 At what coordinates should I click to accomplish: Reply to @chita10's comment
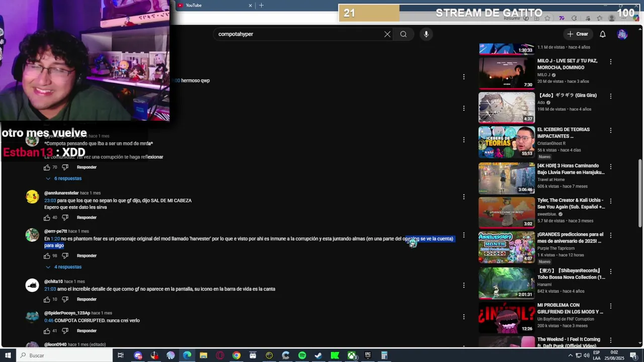click(x=87, y=300)
